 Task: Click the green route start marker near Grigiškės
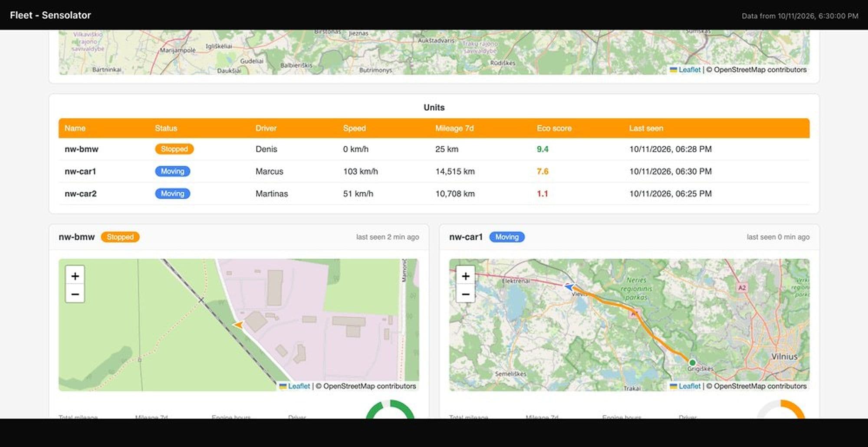tap(692, 362)
